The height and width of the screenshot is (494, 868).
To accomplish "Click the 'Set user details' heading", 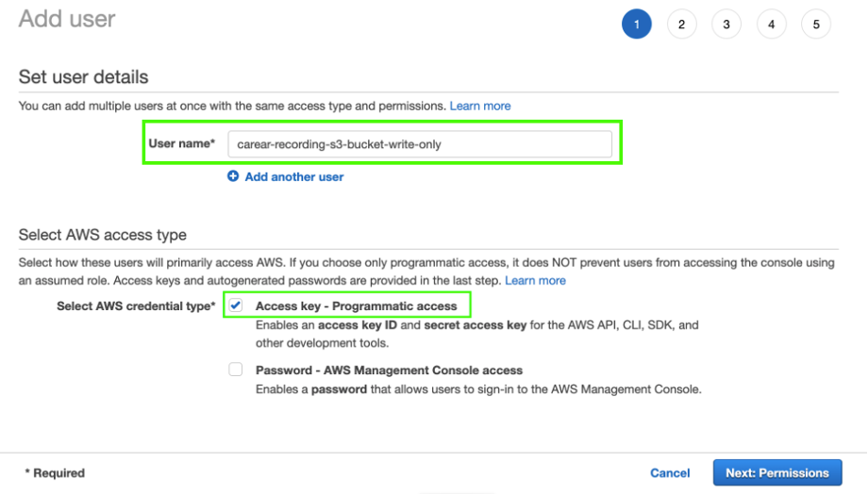I will pos(84,77).
